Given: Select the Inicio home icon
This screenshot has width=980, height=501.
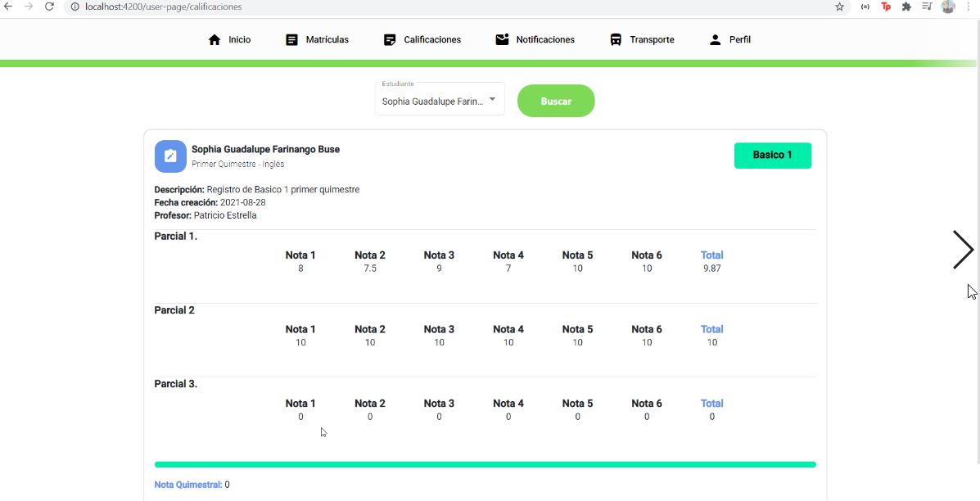Looking at the screenshot, I should pyautogui.click(x=213, y=38).
